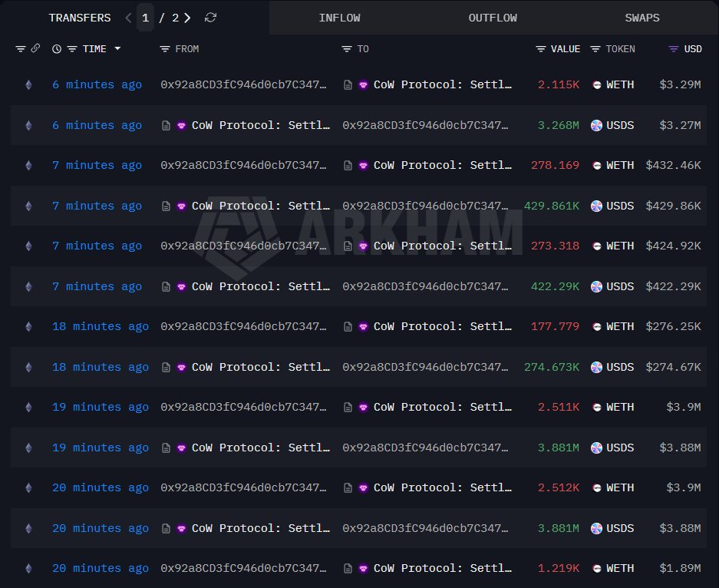Click CoW Protocol logo on $429.86K row

coord(181,206)
